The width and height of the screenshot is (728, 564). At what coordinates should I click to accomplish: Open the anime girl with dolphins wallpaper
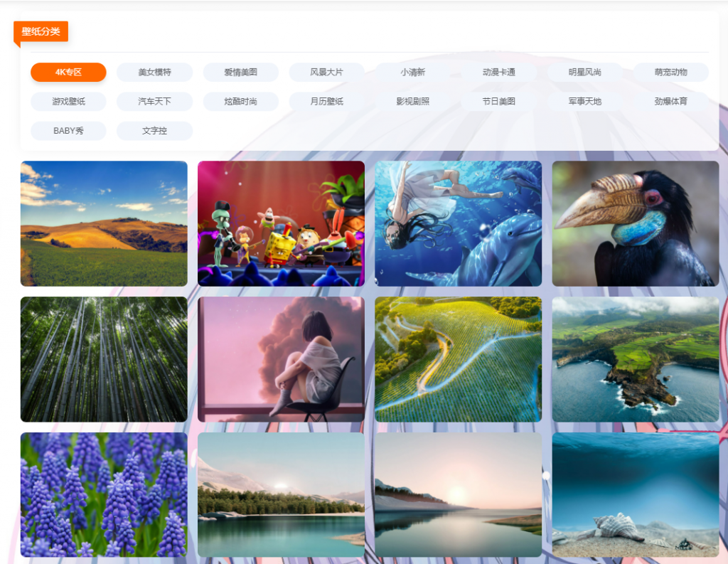459,223
